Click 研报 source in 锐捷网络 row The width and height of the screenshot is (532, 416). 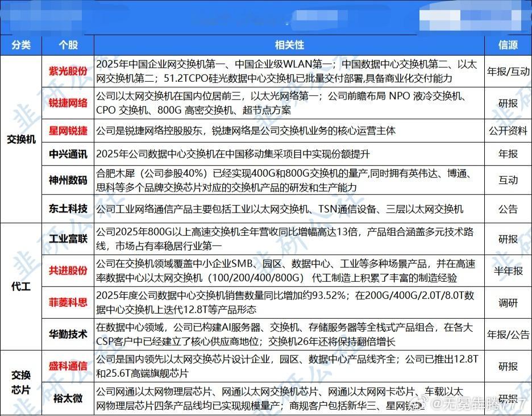[508, 103]
